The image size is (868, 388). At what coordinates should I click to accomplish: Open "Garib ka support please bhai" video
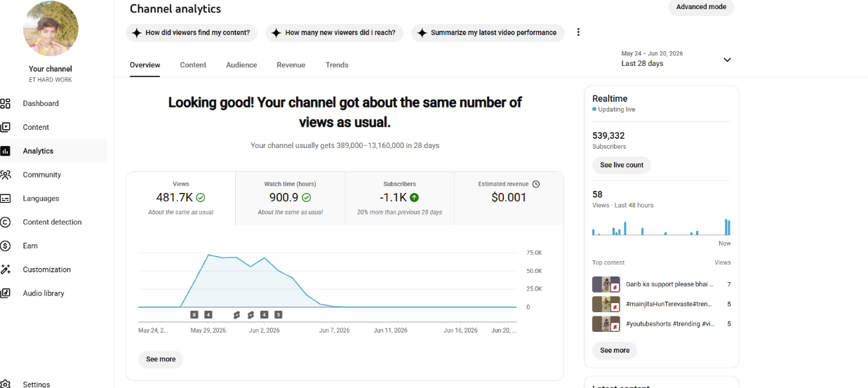[x=662, y=284]
